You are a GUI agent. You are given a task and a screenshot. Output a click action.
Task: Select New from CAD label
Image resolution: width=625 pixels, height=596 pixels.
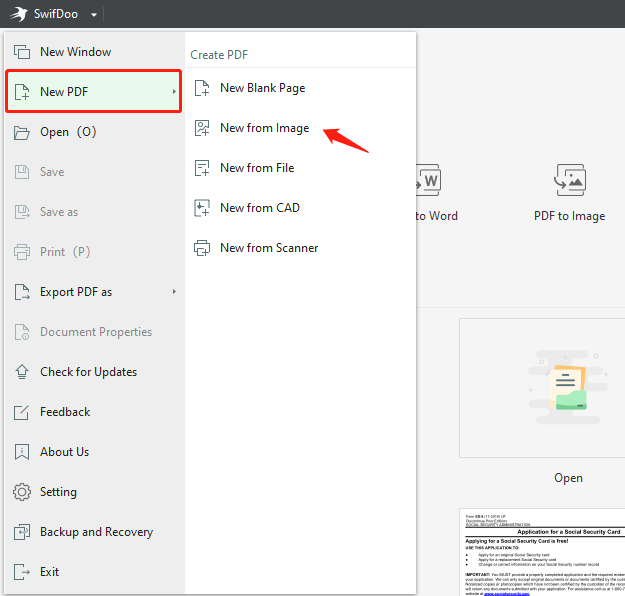pos(260,208)
